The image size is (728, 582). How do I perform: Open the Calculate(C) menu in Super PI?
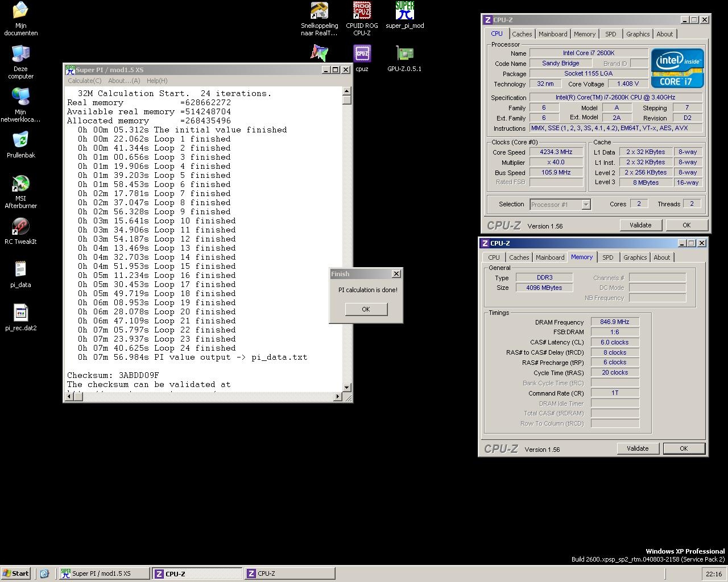(x=85, y=81)
